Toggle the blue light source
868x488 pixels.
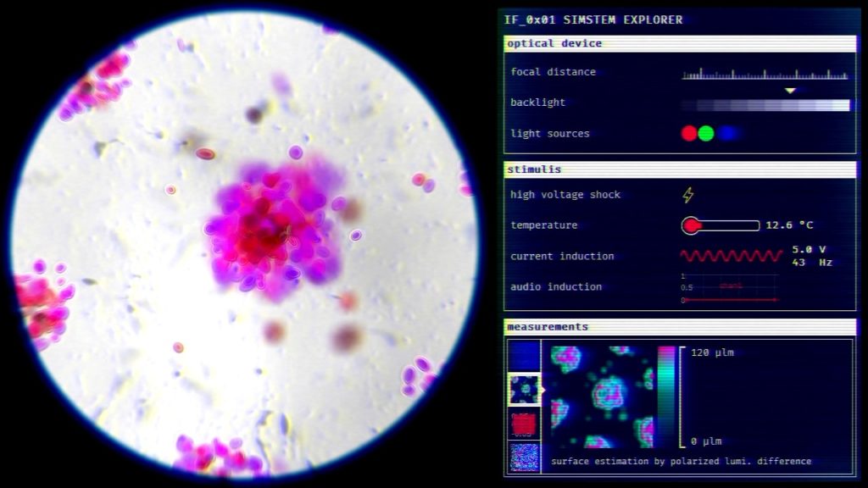coord(726,133)
